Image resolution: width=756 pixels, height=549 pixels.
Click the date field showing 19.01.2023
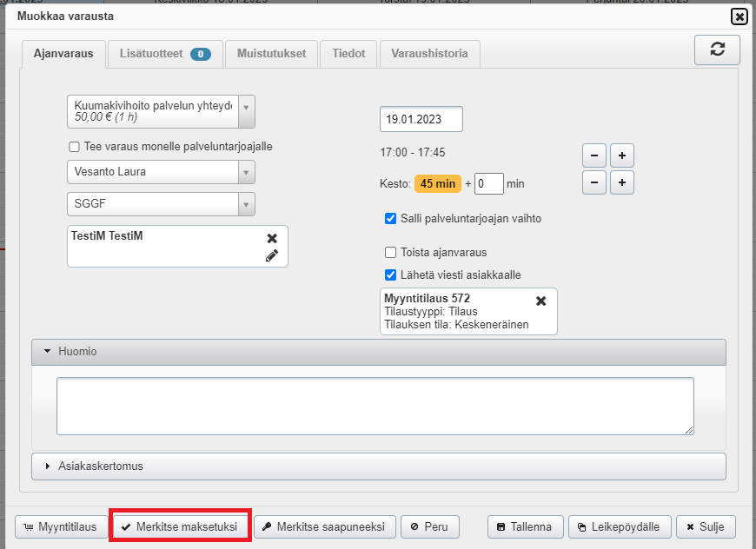421,119
